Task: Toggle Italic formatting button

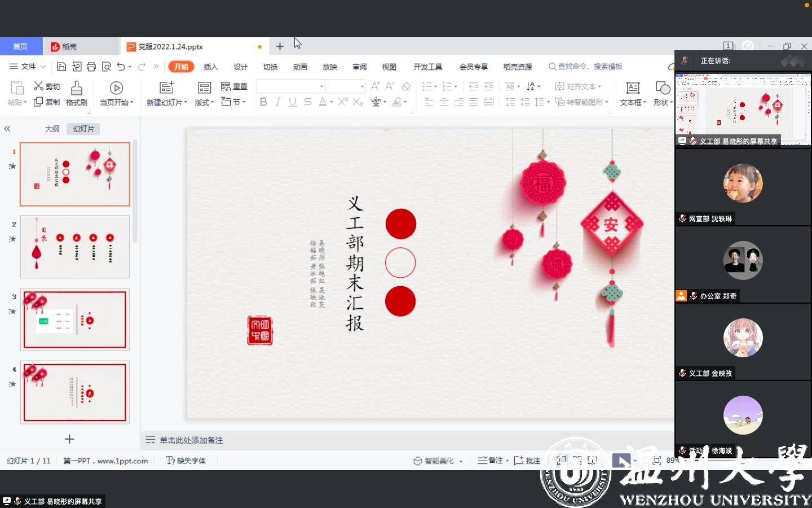Action: tap(277, 102)
